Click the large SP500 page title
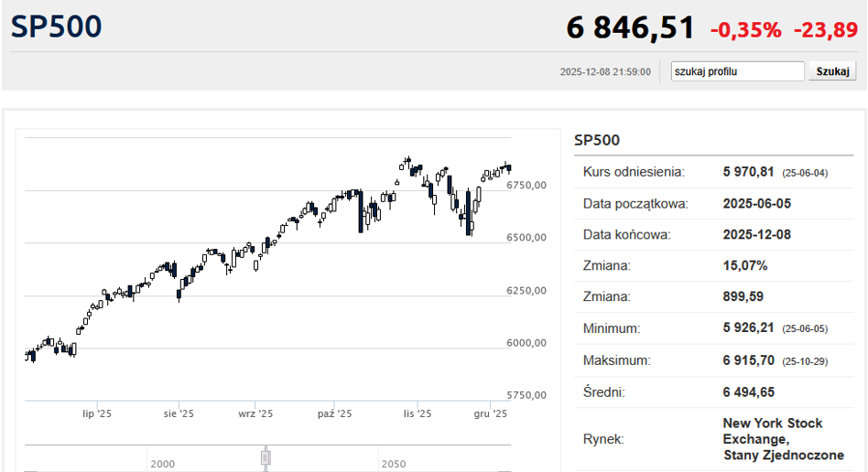The width and height of the screenshot is (868, 472). (57, 27)
